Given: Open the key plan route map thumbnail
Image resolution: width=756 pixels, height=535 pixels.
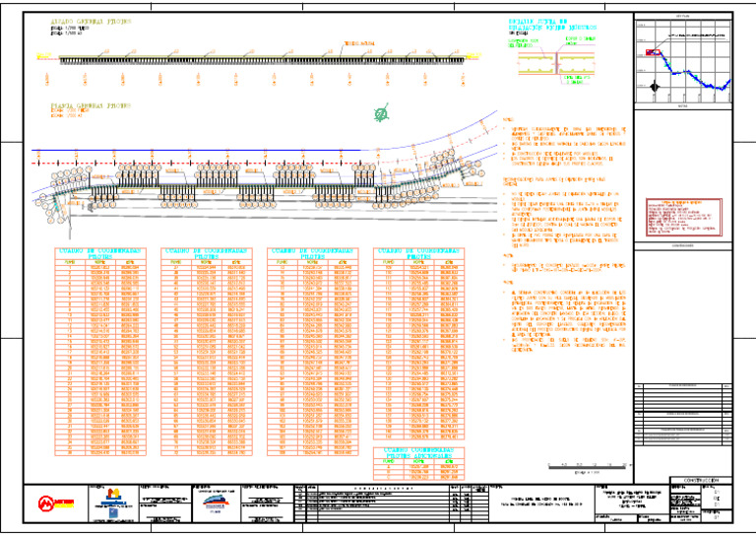Looking at the screenshot, I should (683, 60).
